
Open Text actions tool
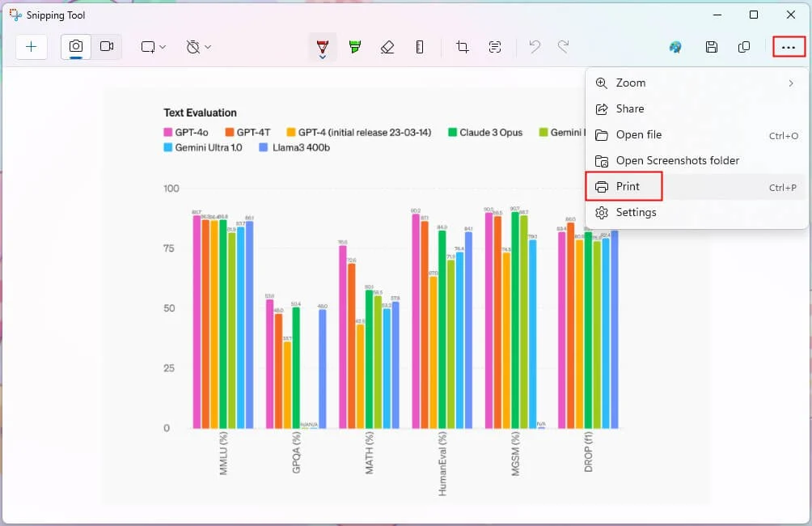[494, 47]
